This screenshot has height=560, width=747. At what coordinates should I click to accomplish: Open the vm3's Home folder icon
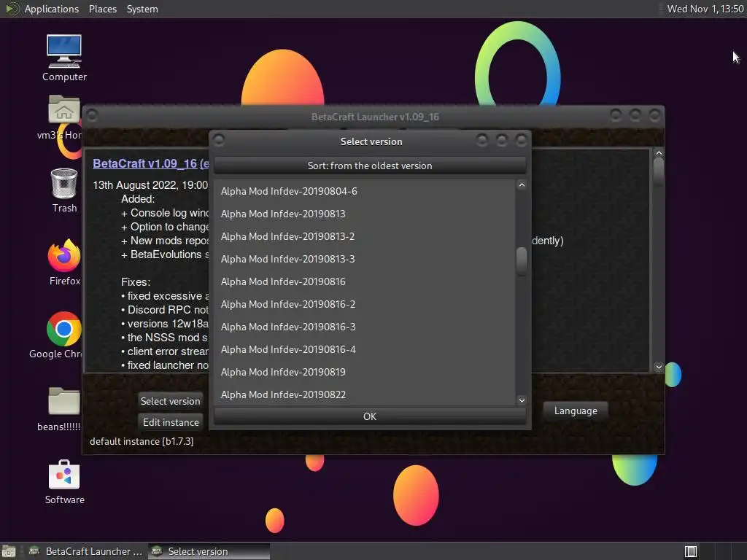64,111
